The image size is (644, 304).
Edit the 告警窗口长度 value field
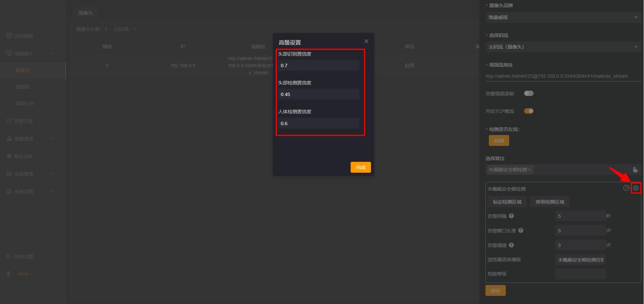[x=580, y=231]
